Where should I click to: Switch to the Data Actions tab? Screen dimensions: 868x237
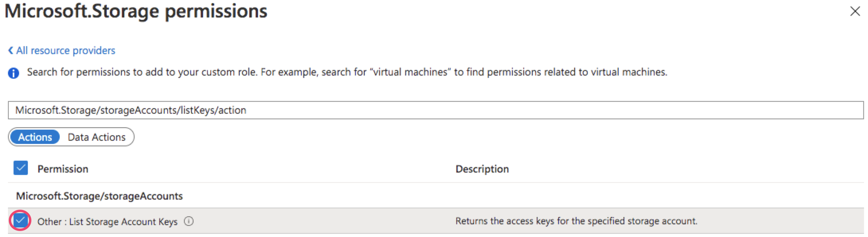tap(96, 137)
